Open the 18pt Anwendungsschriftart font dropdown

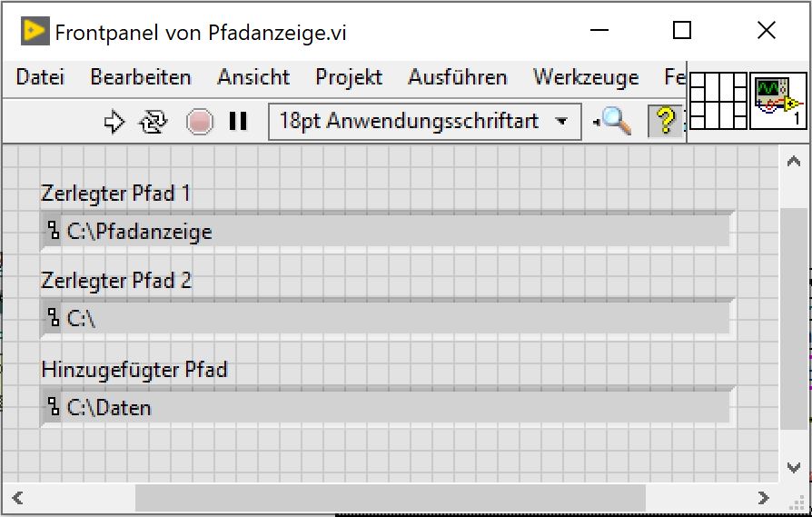(425, 121)
